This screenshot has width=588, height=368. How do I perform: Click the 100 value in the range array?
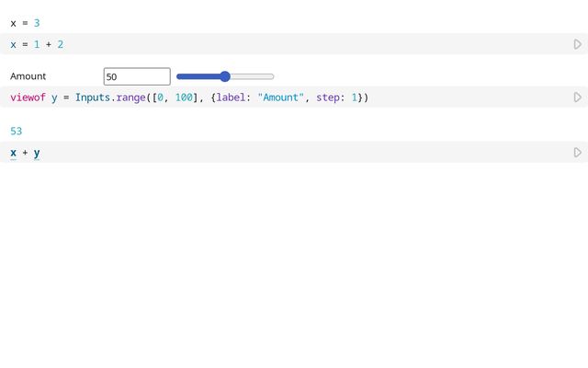(x=183, y=98)
